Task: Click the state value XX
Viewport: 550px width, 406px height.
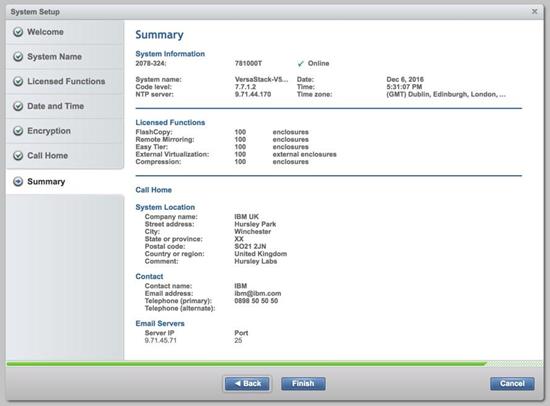Action: (239, 239)
